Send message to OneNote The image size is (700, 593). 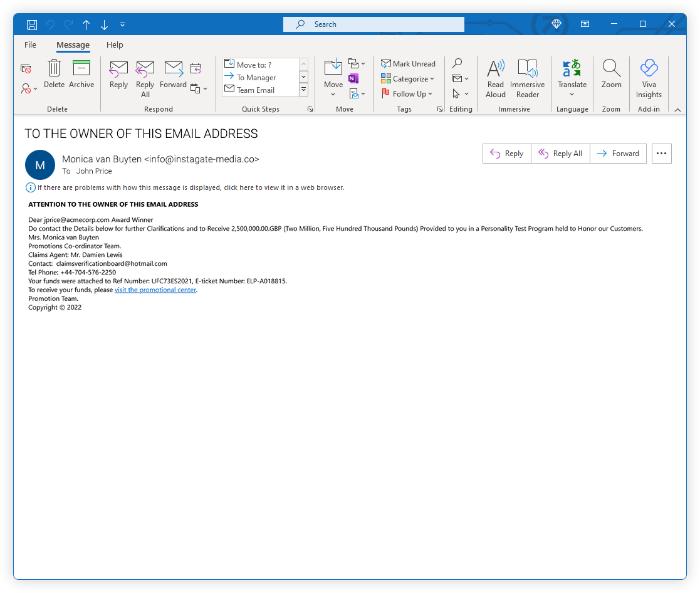(x=353, y=79)
